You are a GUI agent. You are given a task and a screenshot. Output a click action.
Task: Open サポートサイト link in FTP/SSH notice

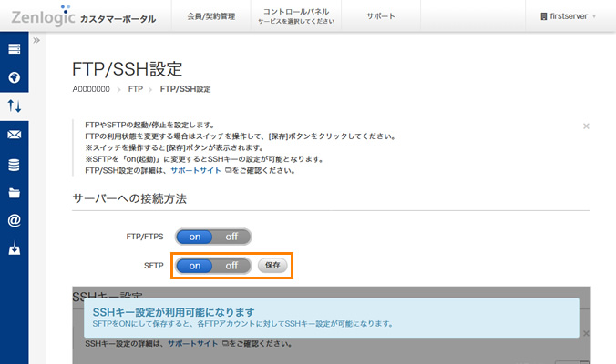[196, 170]
